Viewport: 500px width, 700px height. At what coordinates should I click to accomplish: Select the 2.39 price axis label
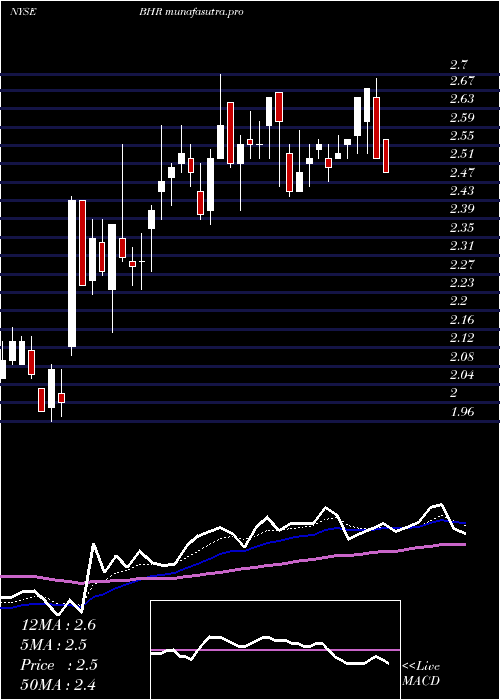(x=462, y=209)
